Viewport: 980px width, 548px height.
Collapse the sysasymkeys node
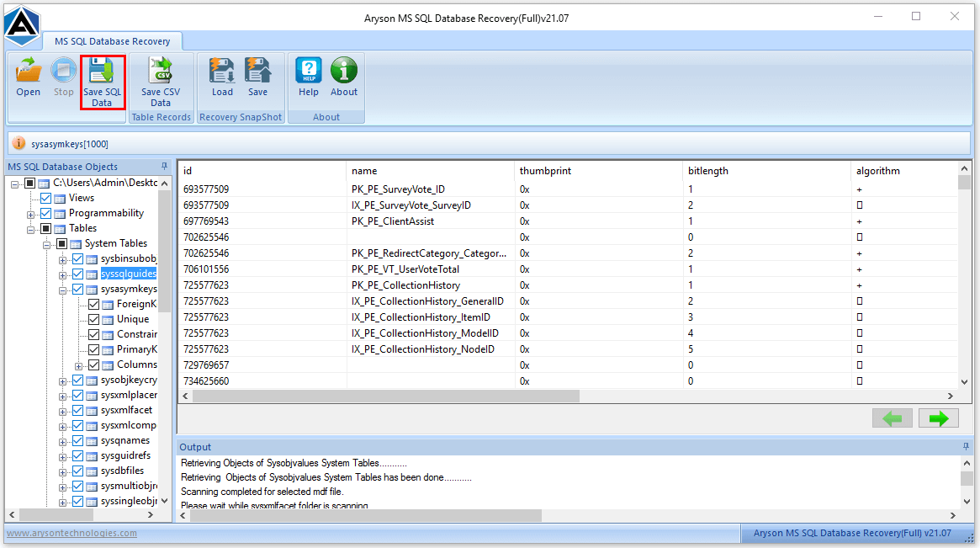[62, 290]
